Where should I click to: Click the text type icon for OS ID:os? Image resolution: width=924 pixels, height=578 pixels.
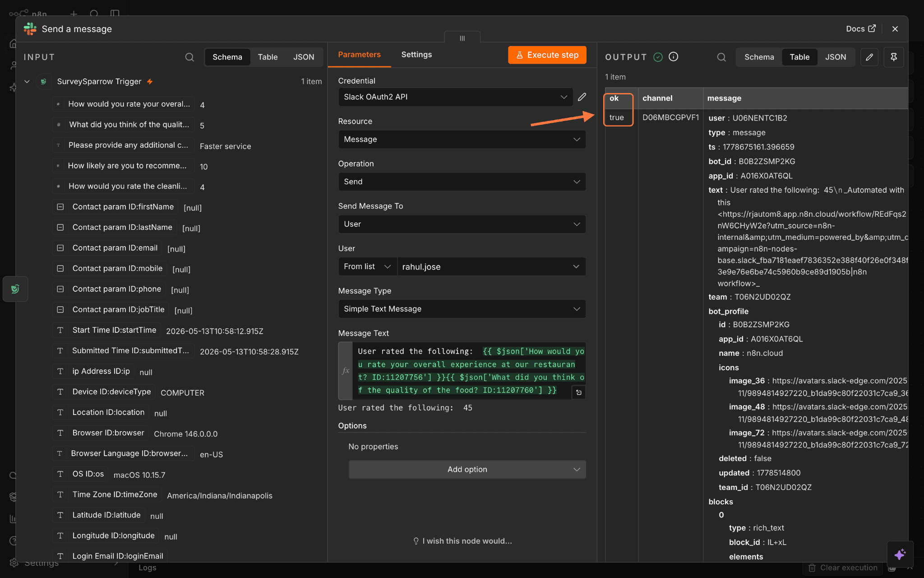click(x=60, y=474)
